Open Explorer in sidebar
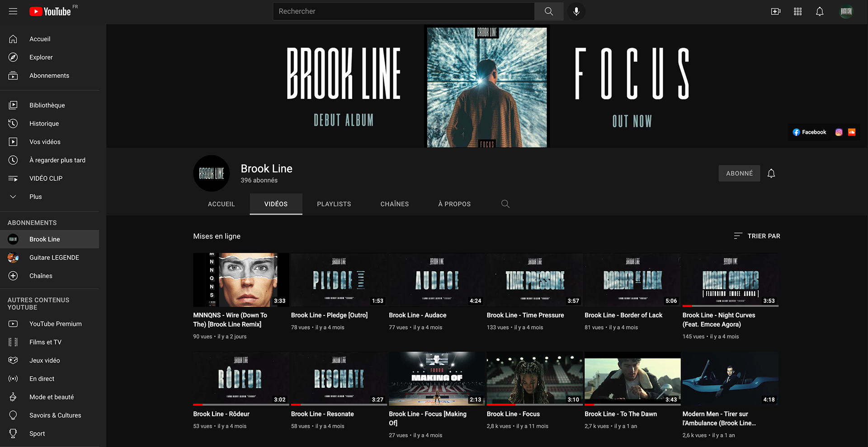868x447 pixels. click(50, 57)
